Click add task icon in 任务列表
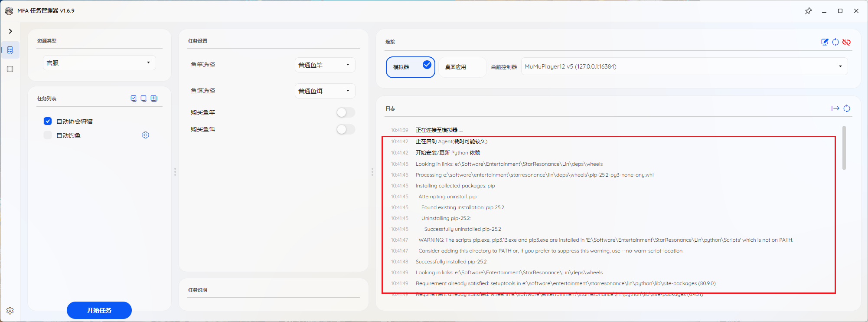Viewport: 868px width, 322px height. 154,99
